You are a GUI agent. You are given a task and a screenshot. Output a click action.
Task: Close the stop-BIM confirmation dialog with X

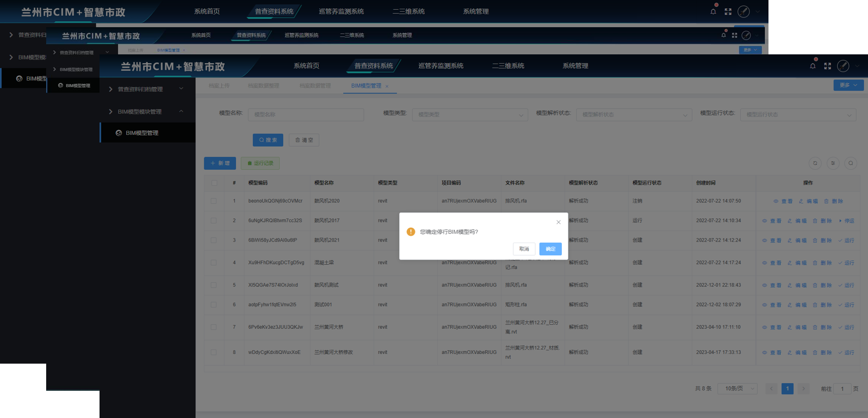[558, 222]
